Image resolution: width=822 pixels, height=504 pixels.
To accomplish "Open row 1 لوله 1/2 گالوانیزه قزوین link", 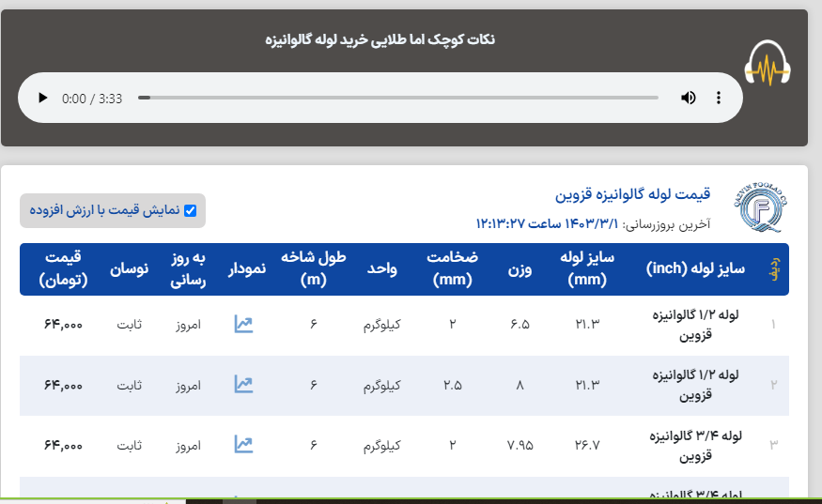I will coord(695,324).
